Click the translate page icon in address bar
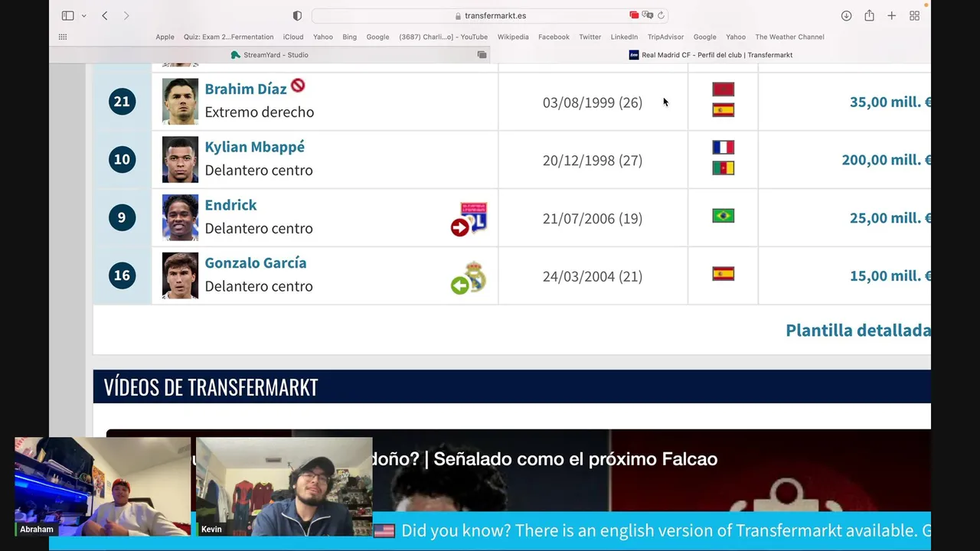The height and width of the screenshot is (551, 980). (x=648, y=15)
